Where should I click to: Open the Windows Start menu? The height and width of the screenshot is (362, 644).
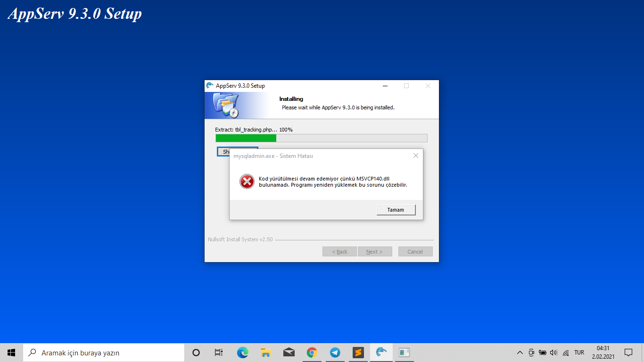11,353
